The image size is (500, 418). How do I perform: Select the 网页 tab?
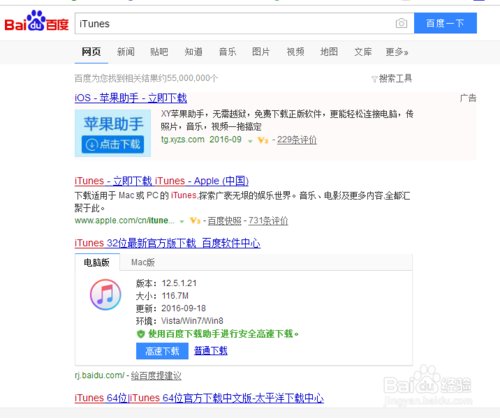(x=91, y=52)
